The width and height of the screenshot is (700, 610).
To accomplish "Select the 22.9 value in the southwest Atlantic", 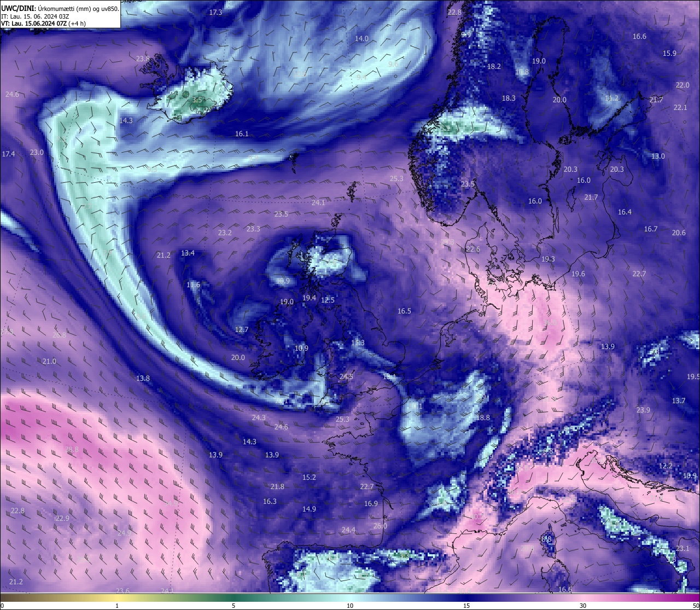I will click(x=62, y=518).
